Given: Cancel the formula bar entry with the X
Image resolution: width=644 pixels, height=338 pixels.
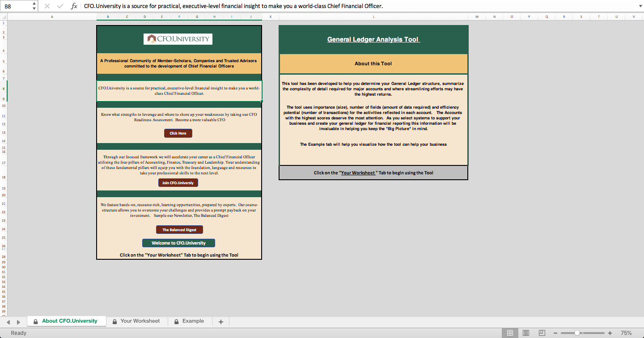Looking at the screenshot, I should pyautogui.click(x=47, y=6).
